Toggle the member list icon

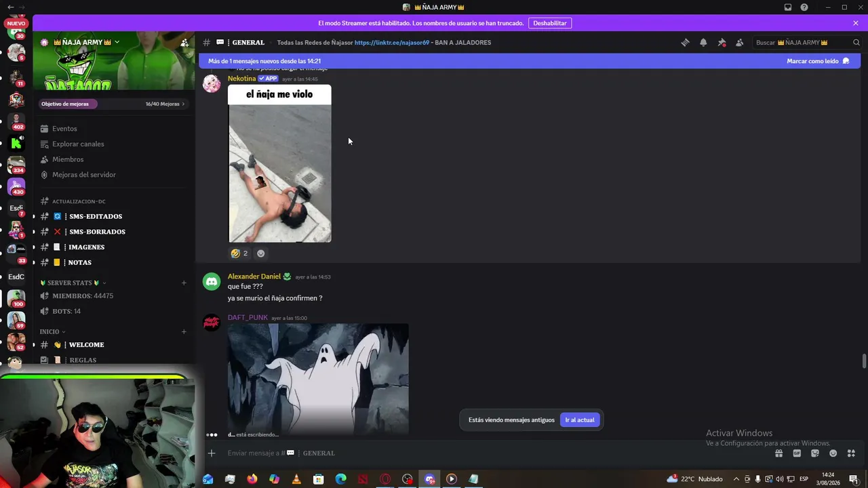[x=739, y=42]
